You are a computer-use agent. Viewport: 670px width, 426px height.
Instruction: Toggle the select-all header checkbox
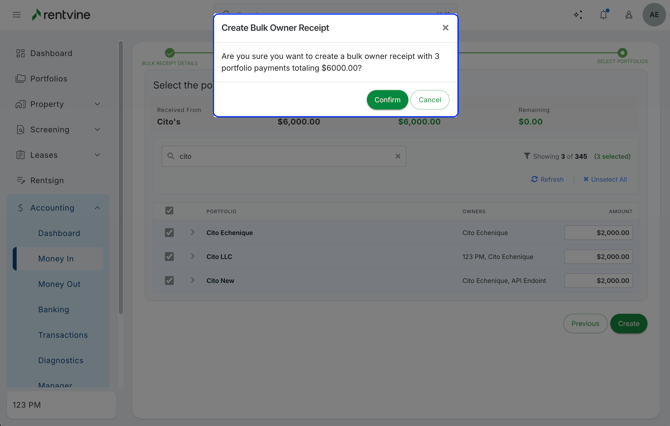tap(169, 211)
